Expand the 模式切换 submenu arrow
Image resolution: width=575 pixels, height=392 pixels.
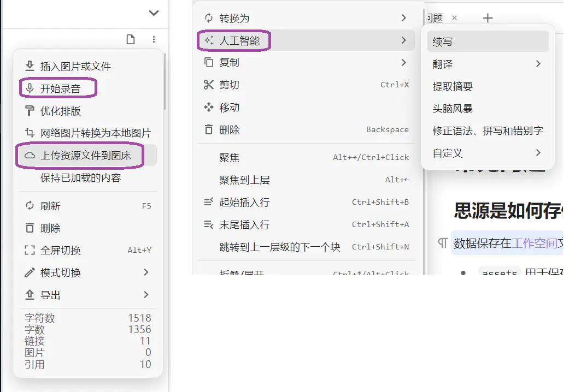point(146,272)
